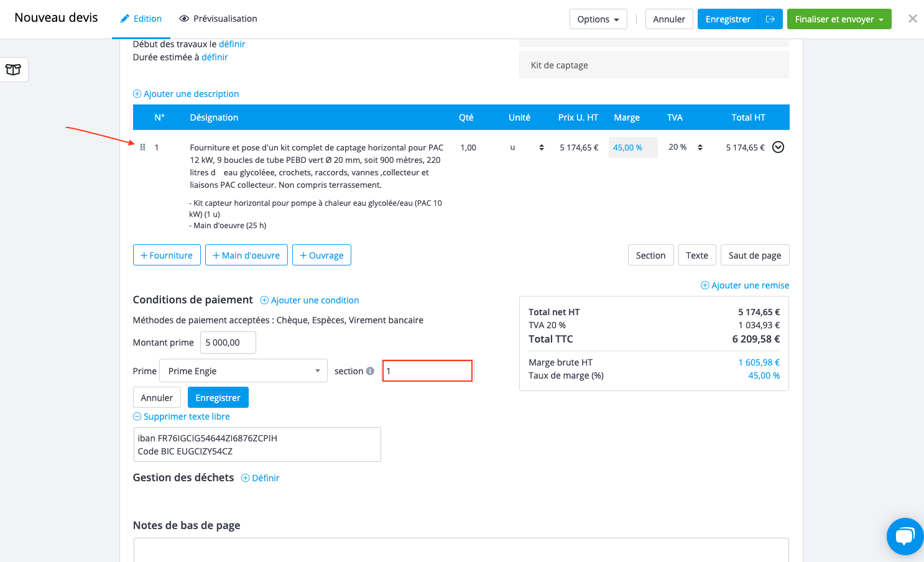This screenshot has height=562, width=924.
Task: Open the TVA rate selector for line 1
Action: click(686, 147)
